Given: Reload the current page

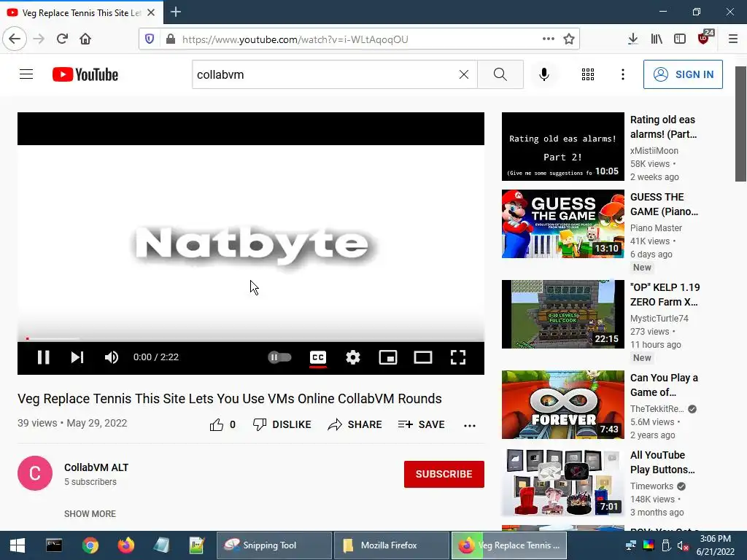Looking at the screenshot, I should (x=62, y=39).
